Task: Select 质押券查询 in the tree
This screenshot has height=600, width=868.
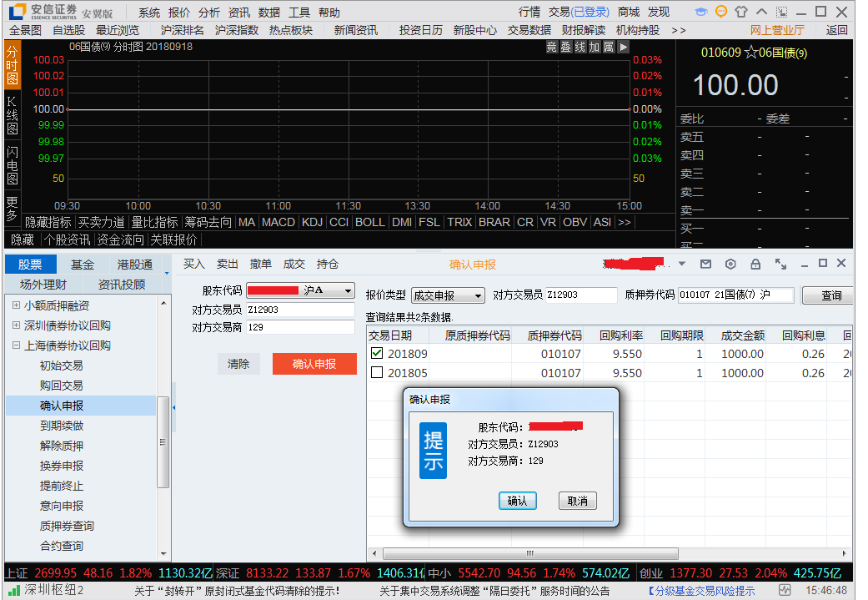Action: [x=67, y=526]
